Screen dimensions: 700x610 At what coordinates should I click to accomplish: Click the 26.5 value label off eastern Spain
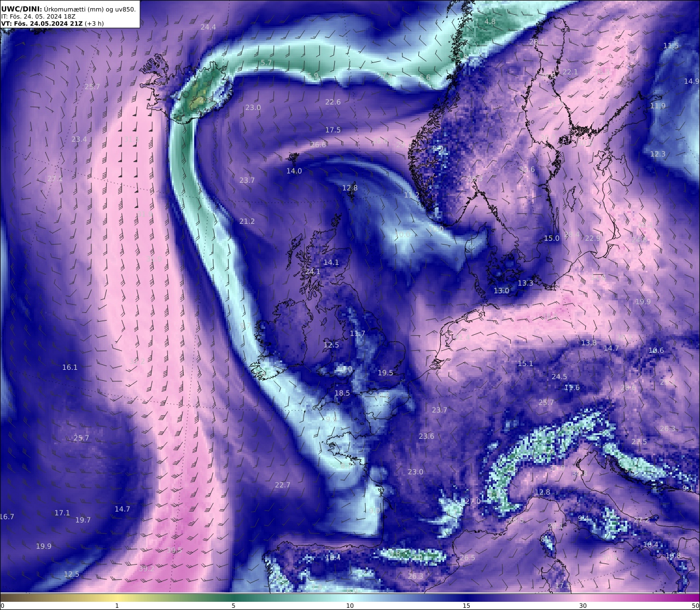(x=468, y=558)
